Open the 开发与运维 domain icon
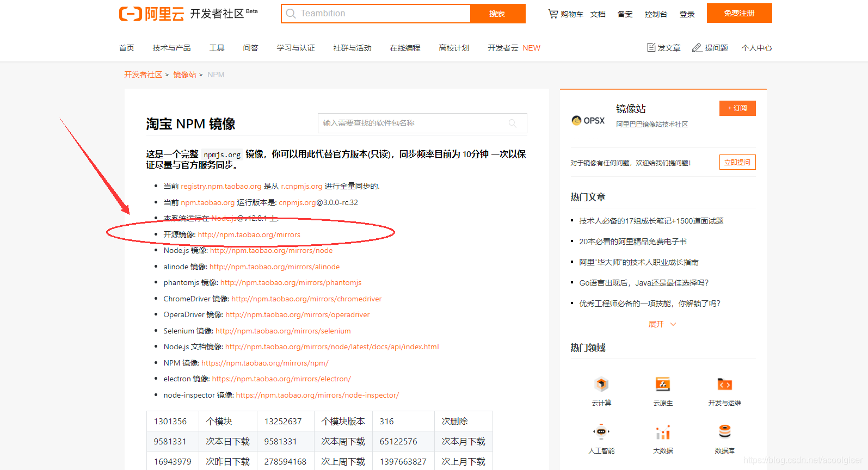 724,385
